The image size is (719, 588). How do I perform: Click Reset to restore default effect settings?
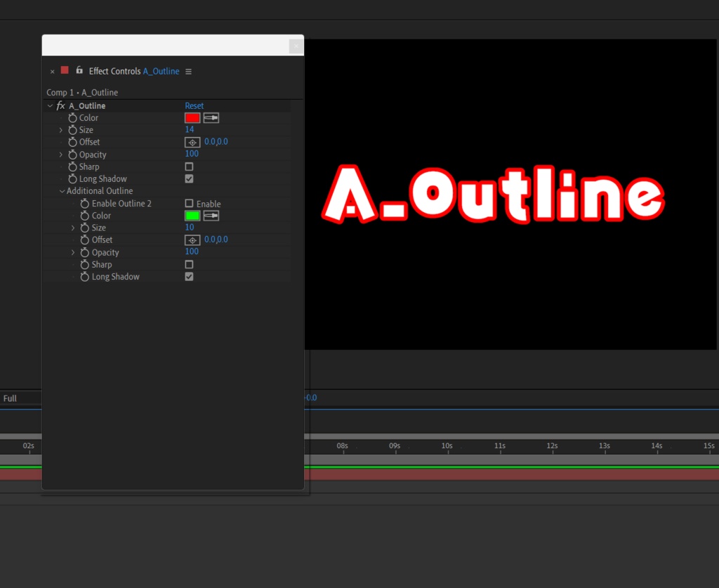click(x=194, y=105)
